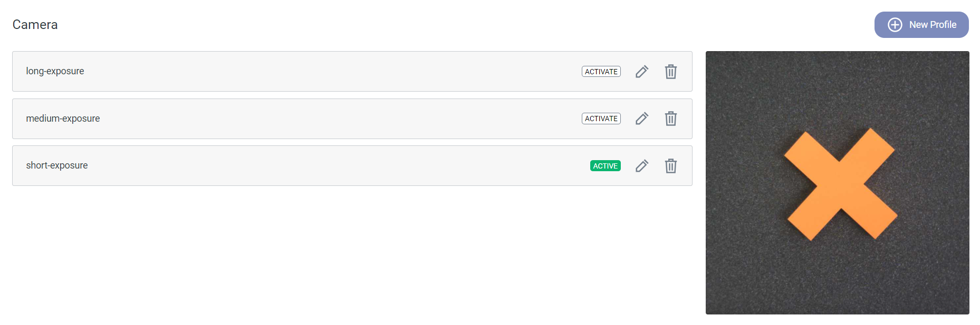Activate the long-exposure profile
This screenshot has width=980, height=325.
pyautogui.click(x=601, y=72)
